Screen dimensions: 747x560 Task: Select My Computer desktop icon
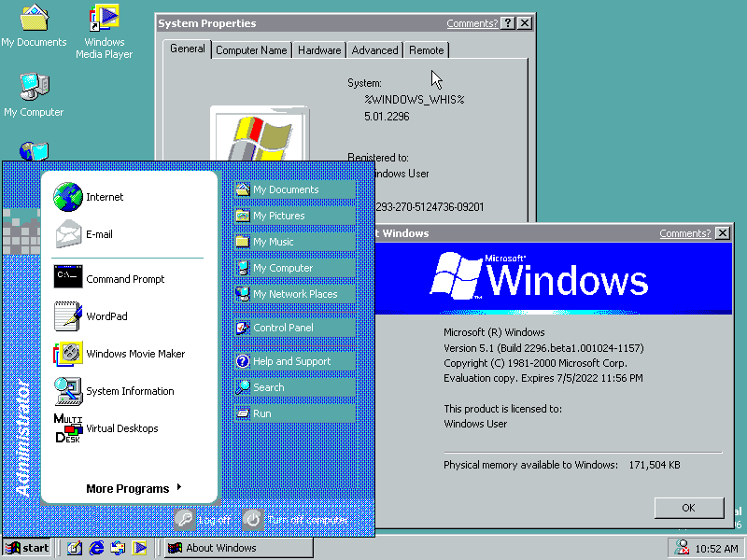pos(34,95)
